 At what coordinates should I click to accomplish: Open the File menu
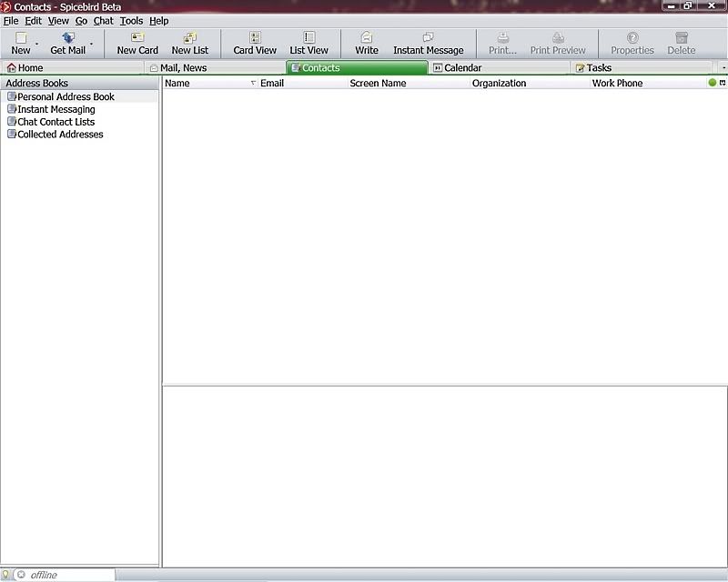click(11, 21)
